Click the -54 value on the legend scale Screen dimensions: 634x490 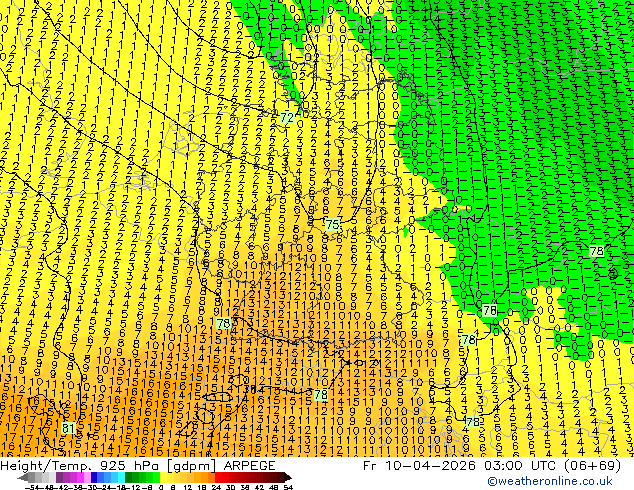32,487
